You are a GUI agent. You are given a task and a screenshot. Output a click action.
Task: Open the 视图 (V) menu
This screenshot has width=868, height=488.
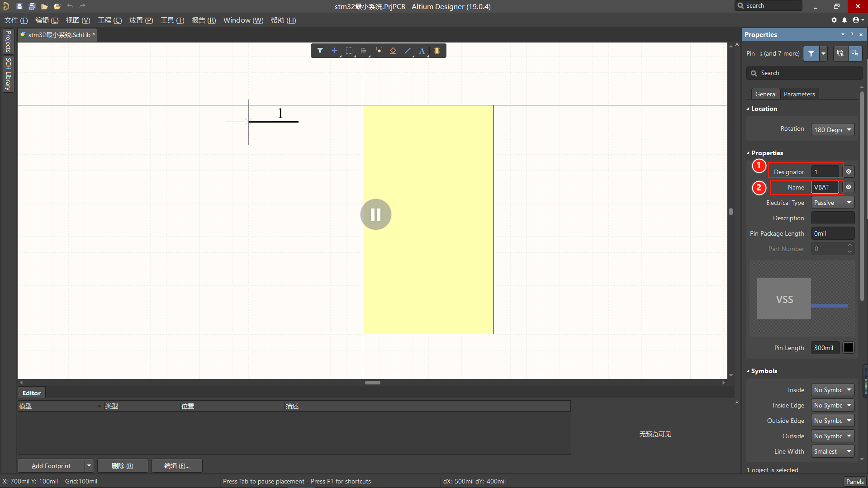(x=78, y=20)
